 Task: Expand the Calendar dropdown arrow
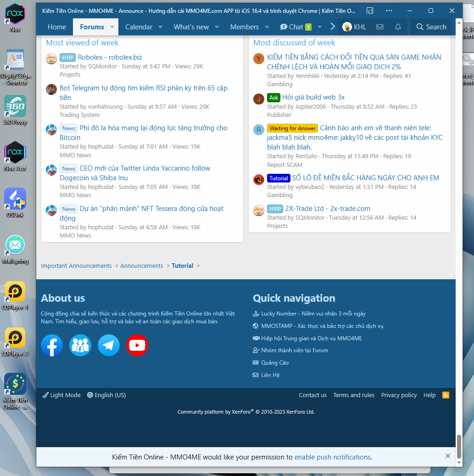pyautogui.click(x=161, y=27)
